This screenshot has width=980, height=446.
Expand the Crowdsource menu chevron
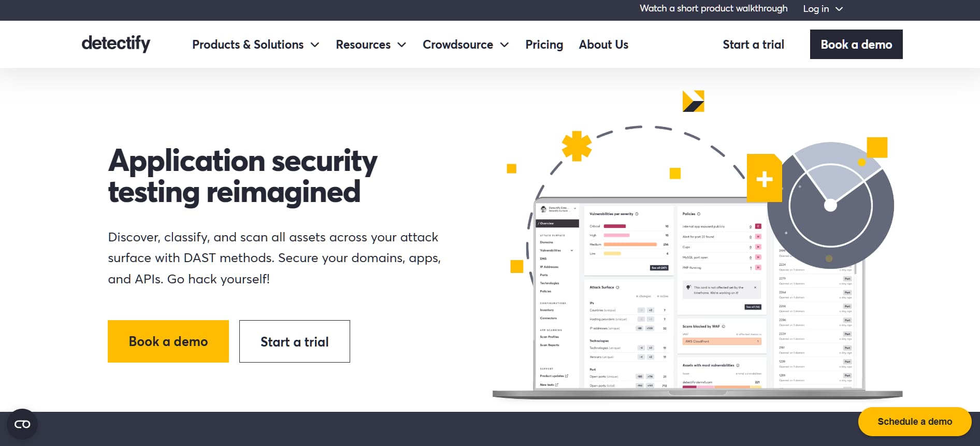point(505,45)
